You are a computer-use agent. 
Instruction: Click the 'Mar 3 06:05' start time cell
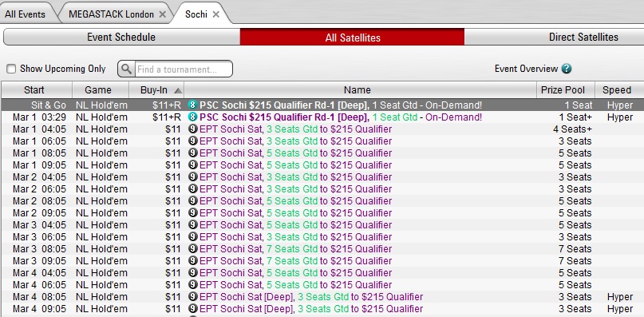(39, 237)
